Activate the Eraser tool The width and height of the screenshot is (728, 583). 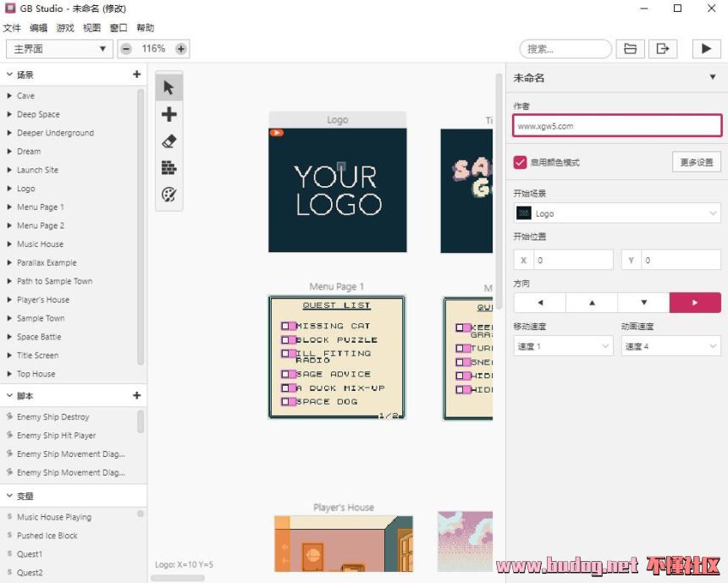168,141
